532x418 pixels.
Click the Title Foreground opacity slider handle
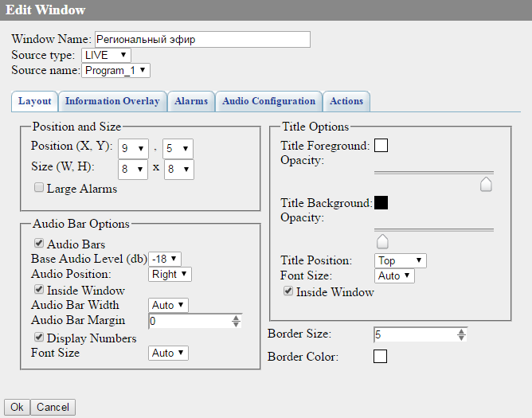(486, 184)
